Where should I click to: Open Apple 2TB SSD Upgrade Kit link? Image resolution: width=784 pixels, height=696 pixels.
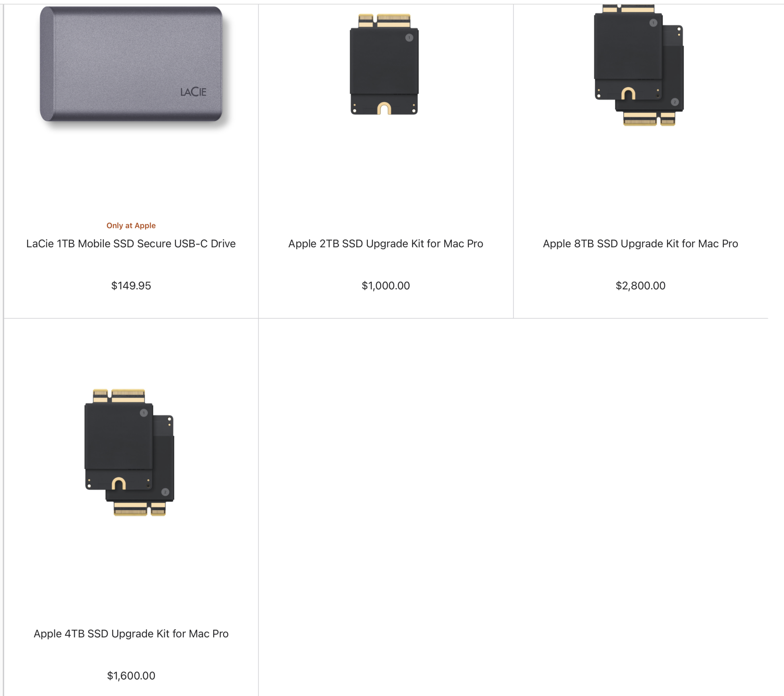(386, 244)
